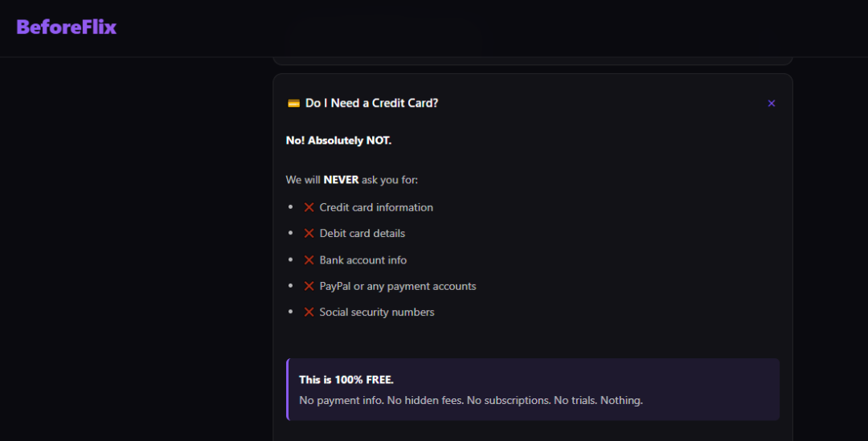868x441 pixels.
Task: Click the "Bank account info" list text
Action: (x=363, y=260)
